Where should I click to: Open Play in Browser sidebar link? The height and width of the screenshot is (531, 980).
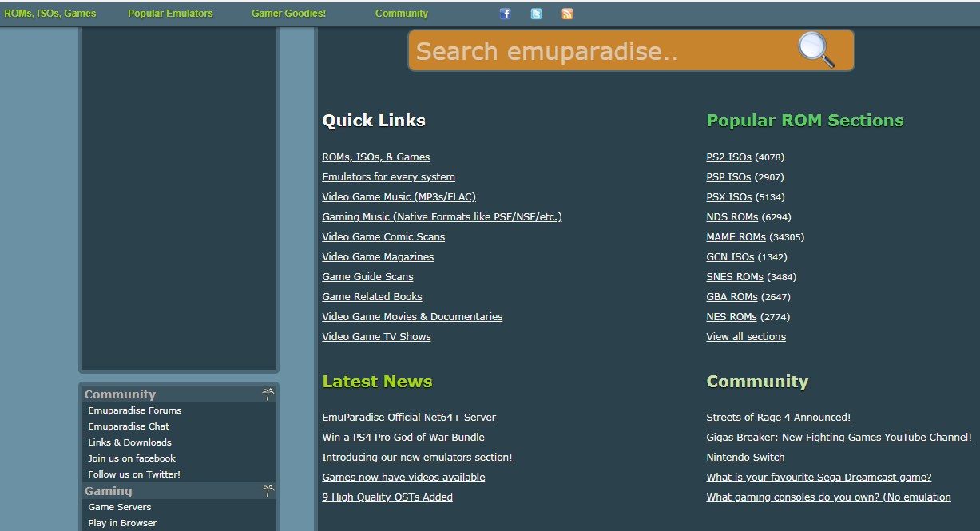[122, 523]
